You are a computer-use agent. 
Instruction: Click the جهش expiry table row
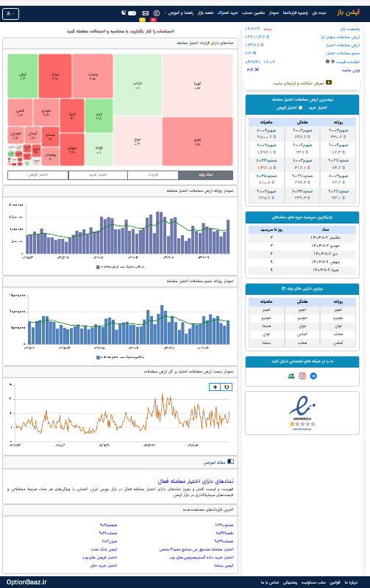pyautogui.click(x=302, y=262)
